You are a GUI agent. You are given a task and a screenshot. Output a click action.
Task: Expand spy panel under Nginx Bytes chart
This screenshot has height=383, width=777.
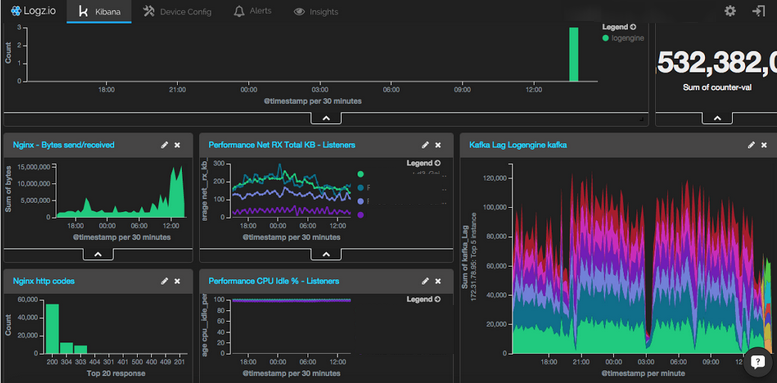(x=98, y=254)
